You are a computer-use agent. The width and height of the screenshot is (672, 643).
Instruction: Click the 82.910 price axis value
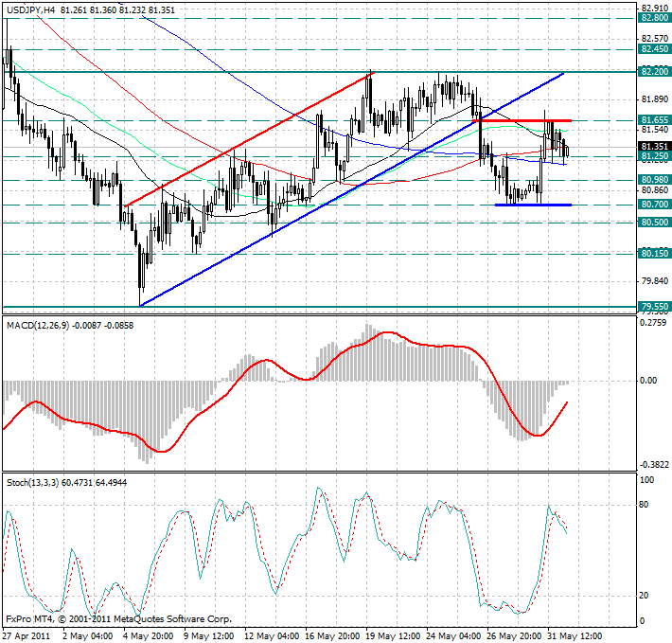coord(654,9)
